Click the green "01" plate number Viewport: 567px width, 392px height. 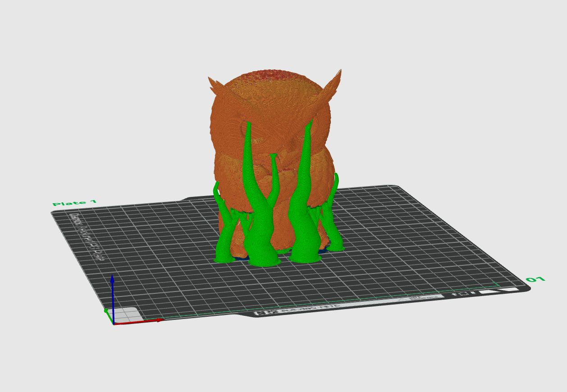(535, 279)
